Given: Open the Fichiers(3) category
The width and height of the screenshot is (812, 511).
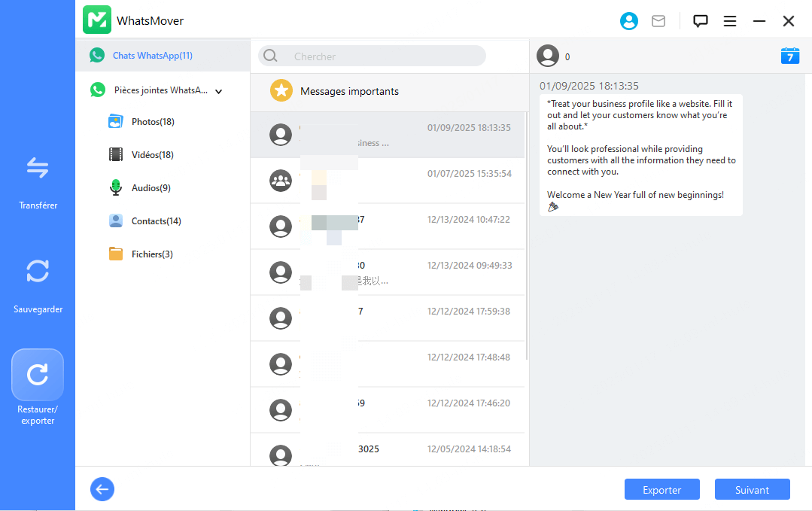Looking at the screenshot, I should (x=152, y=254).
